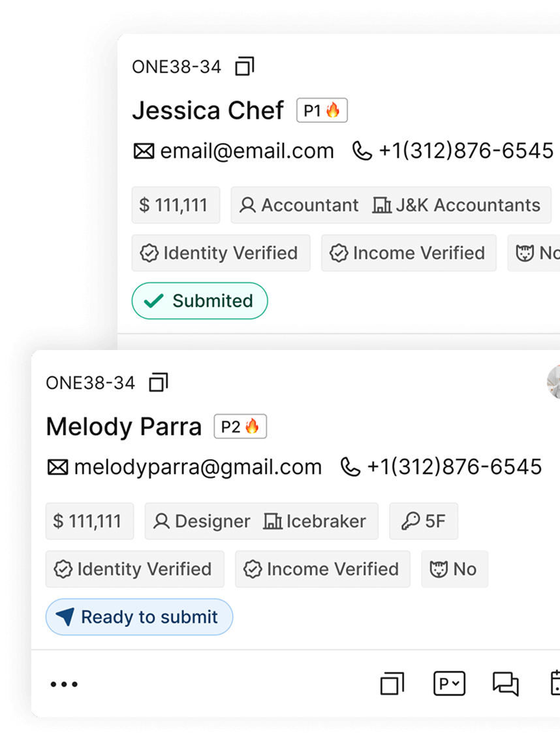The image size is (560, 738).
Task: Click the phone icon on Melody Parra's card
Action: point(350,468)
